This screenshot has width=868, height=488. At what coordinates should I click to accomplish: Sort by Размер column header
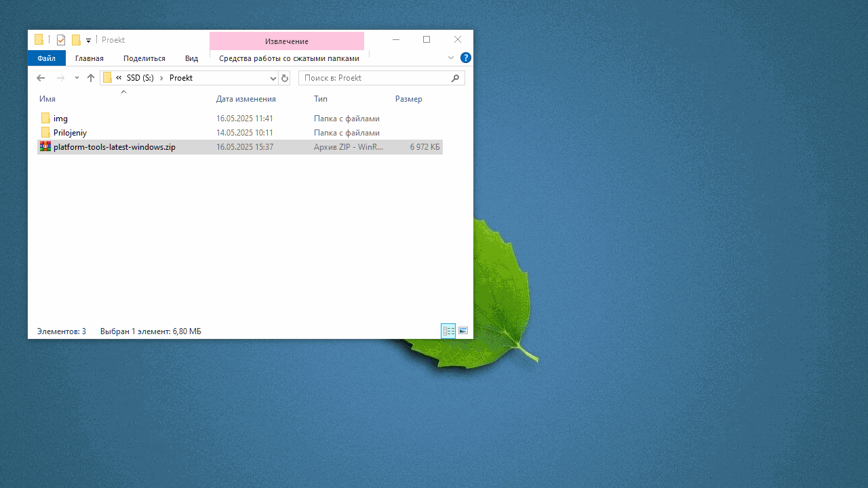[409, 99]
